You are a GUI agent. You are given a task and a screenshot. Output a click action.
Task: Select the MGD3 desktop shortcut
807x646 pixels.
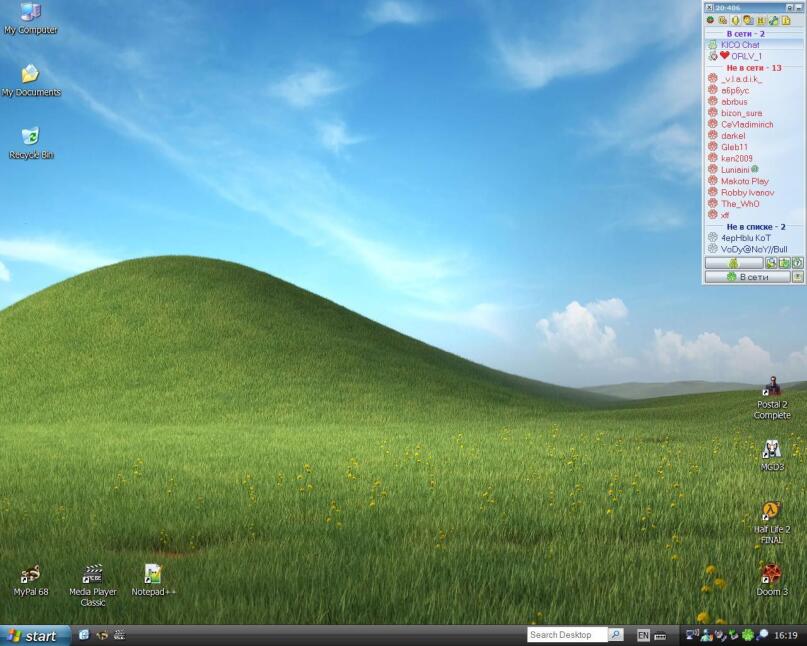pyautogui.click(x=772, y=456)
